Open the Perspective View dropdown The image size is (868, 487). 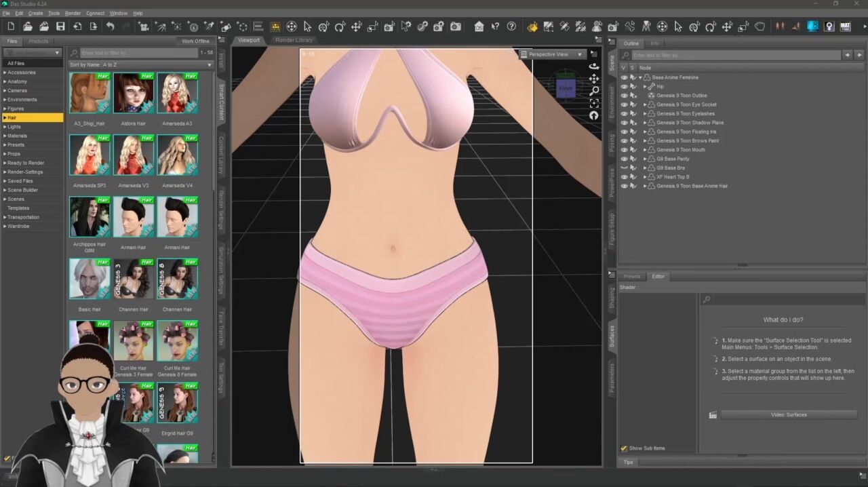coord(551,54)
